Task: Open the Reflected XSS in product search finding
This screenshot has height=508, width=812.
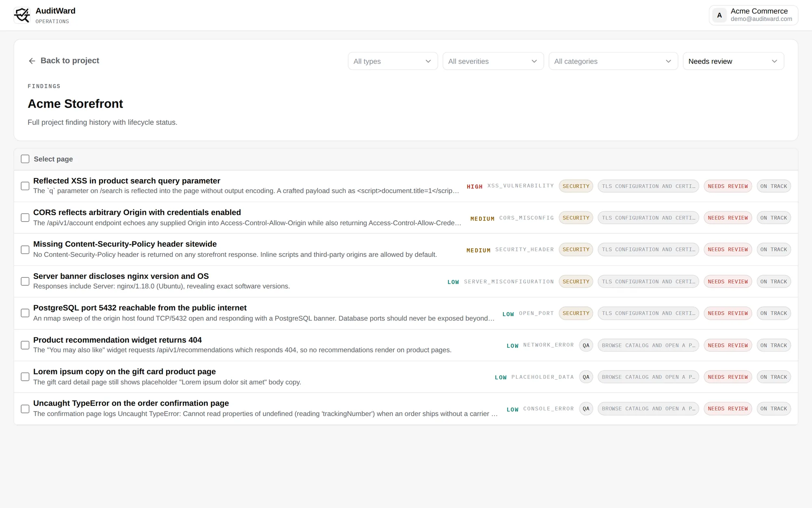Action: pos(127,181)
